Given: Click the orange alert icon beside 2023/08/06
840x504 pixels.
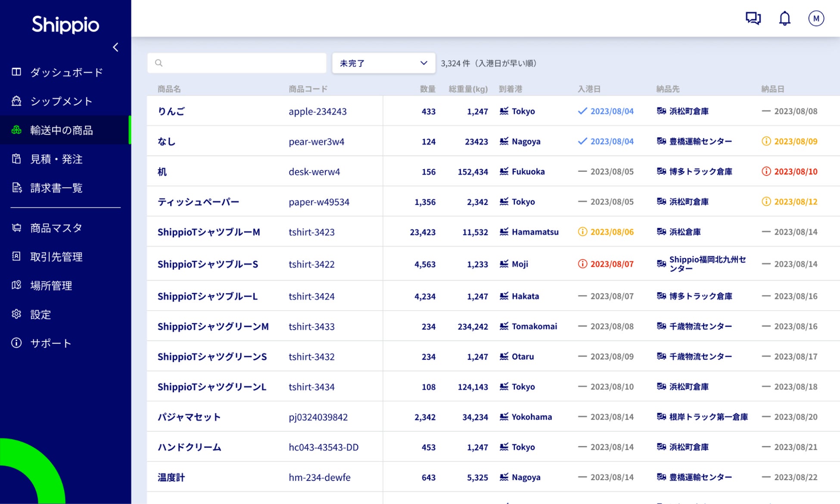Looking at the screenshot, I should [x=582, y=232].
